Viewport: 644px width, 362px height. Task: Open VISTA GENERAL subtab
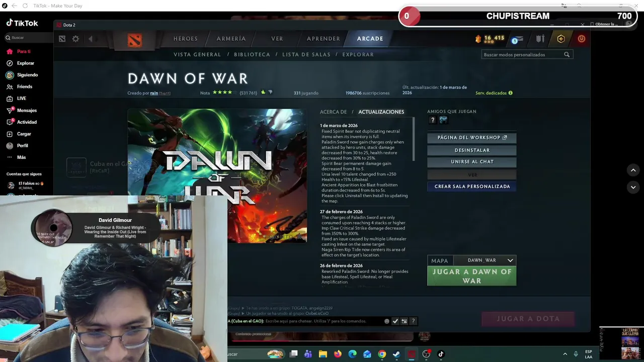[197, 54]
